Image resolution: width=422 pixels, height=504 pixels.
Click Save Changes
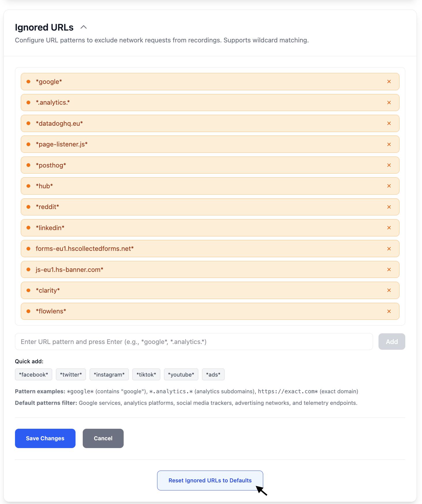pyautogui.click(x=45, y=438)
